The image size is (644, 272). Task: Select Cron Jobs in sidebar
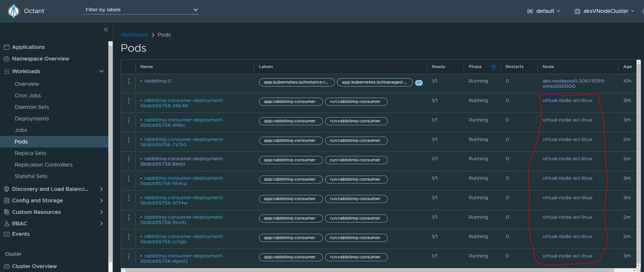28,96
